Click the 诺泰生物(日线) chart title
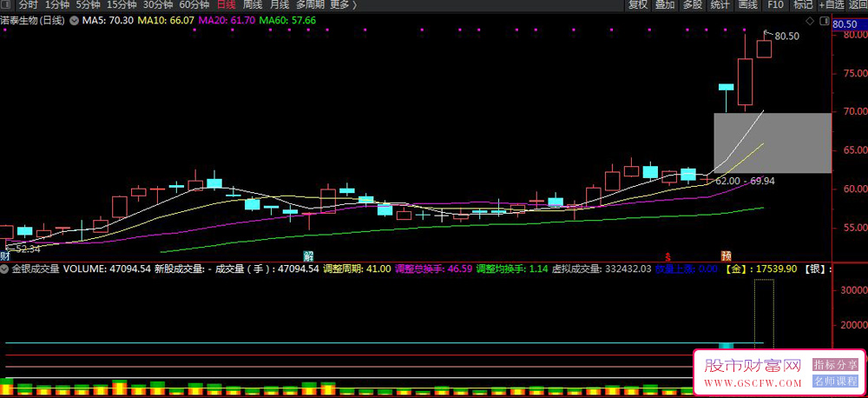 click(x=33, y=21)
